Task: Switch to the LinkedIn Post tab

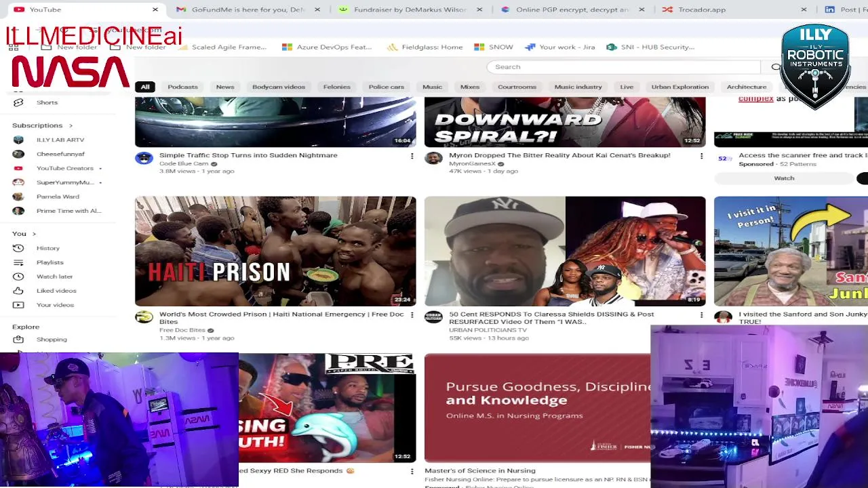Action: [843, 9]
